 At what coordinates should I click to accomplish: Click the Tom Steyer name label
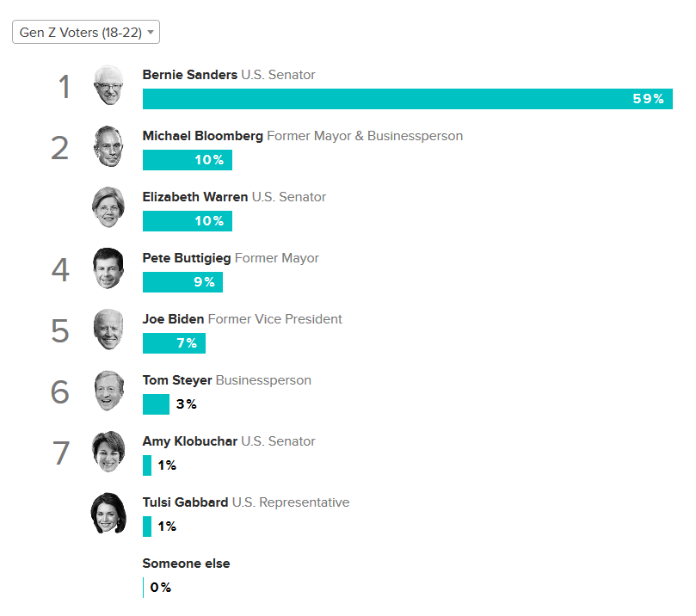tap(176, 380)
